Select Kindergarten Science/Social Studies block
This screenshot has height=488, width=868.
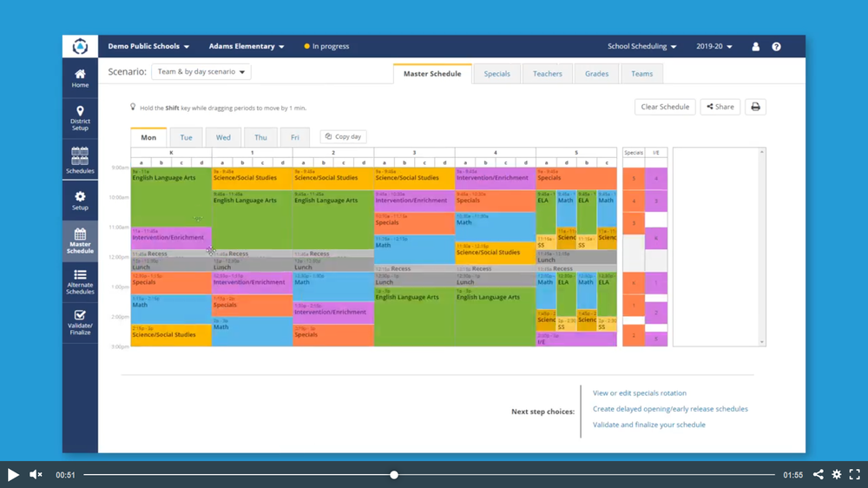(171, 335)
